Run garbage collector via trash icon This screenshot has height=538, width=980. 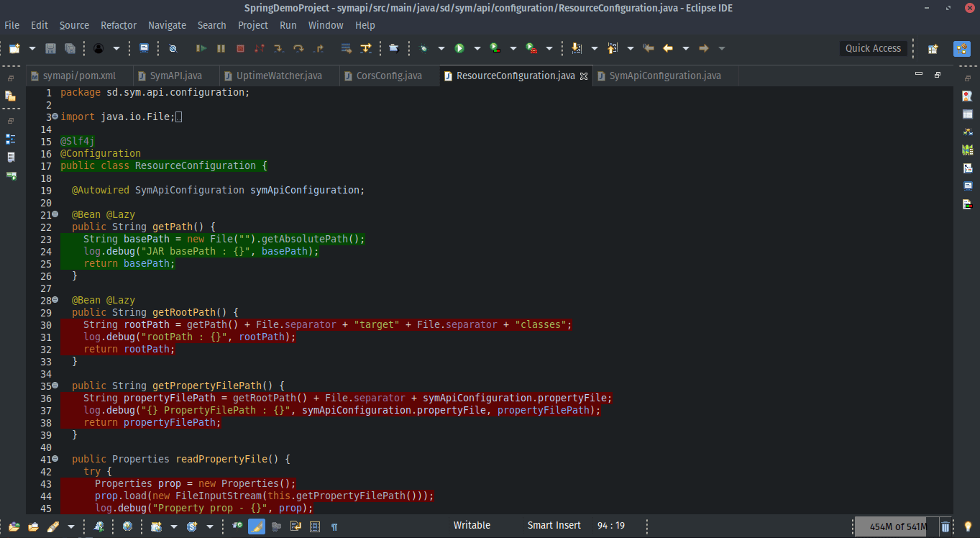(946, 526)
